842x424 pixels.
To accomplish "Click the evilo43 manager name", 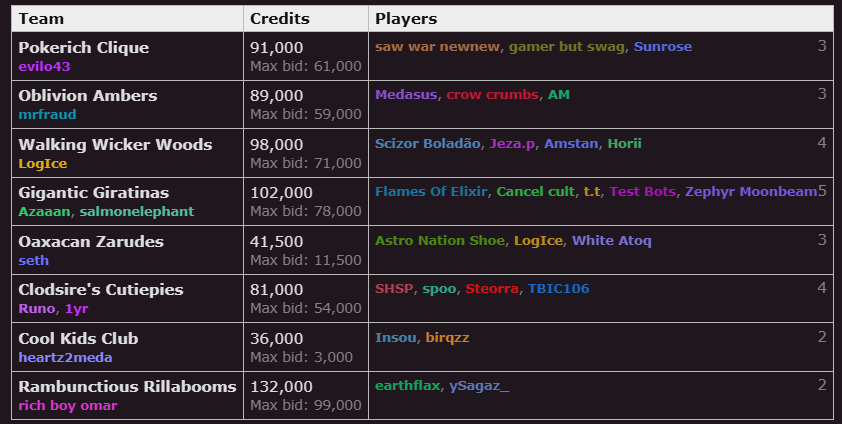I will pyautogui.click(x=44, y=67).
